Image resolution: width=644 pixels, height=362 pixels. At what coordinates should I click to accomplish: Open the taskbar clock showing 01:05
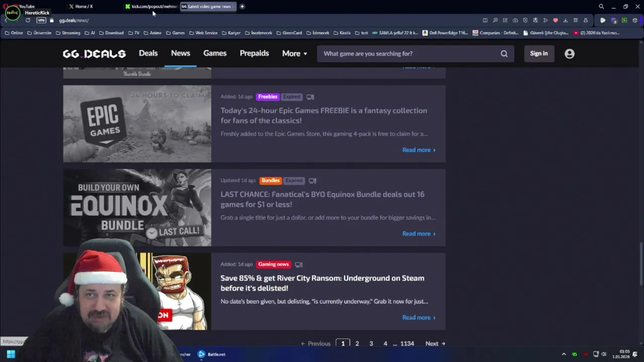pyautogui.click(x=621, y=354)
